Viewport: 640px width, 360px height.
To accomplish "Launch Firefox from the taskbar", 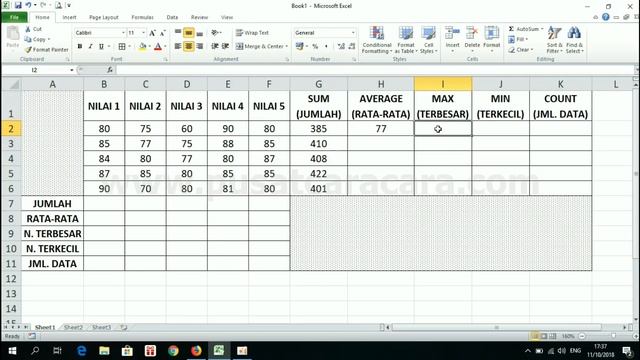I will pyautogui.click(x=196, y=351).
